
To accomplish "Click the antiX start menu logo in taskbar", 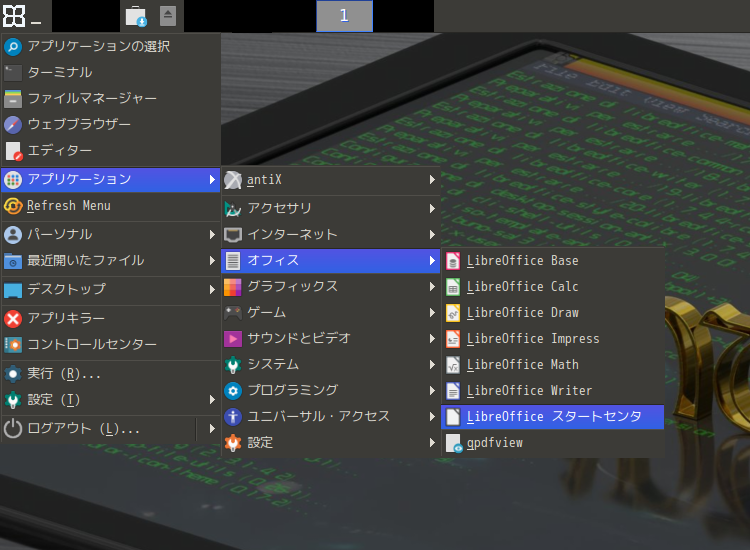I will (13, 16).
